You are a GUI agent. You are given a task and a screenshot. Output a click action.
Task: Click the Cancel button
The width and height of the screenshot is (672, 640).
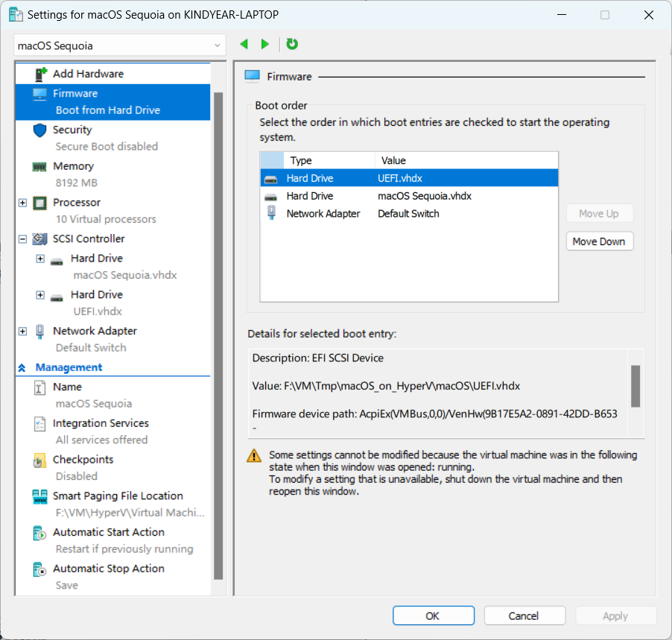coord(524,616)
